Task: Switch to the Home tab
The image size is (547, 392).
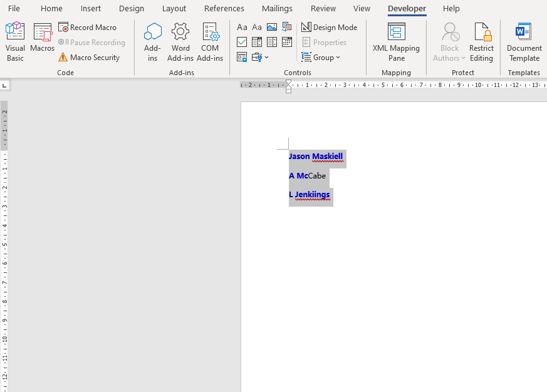Action: (51, 8)
